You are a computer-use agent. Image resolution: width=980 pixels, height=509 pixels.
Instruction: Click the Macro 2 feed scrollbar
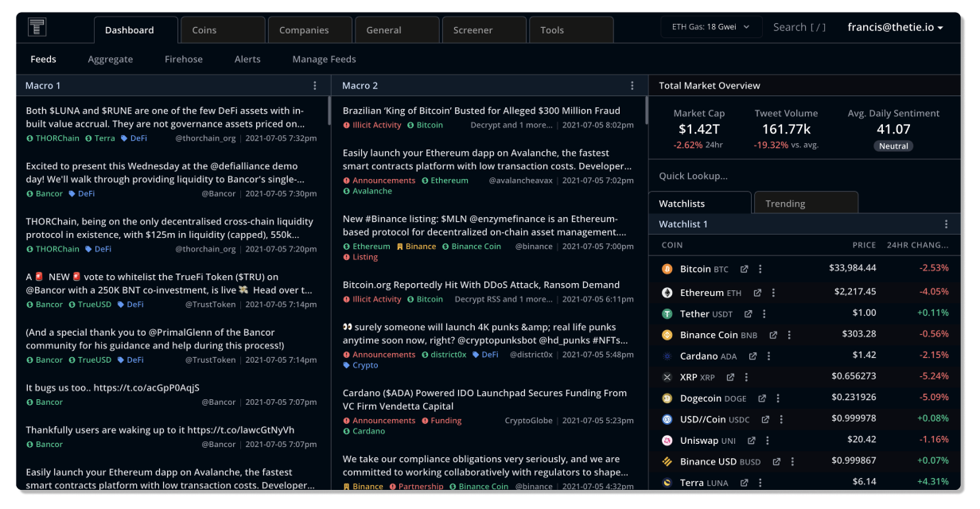pyautogui.click(x=647, y=111)
